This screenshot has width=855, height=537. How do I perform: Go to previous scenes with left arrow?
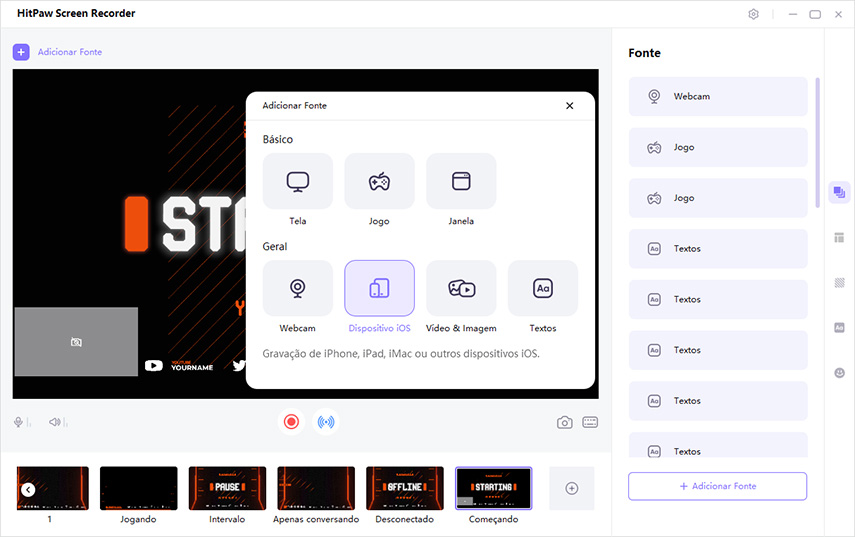[x=28, y=490]
